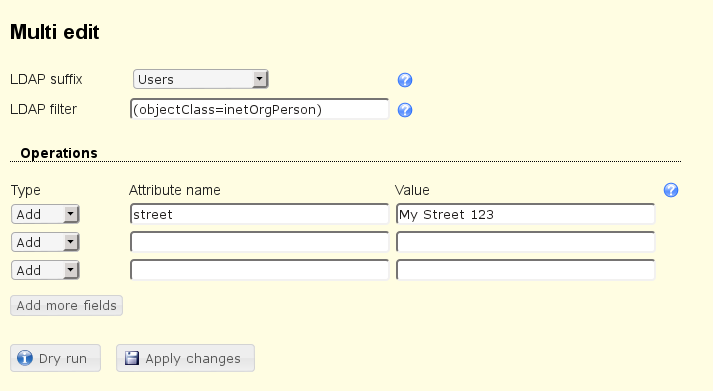Click the Apply changes button

tap(186, 358)
